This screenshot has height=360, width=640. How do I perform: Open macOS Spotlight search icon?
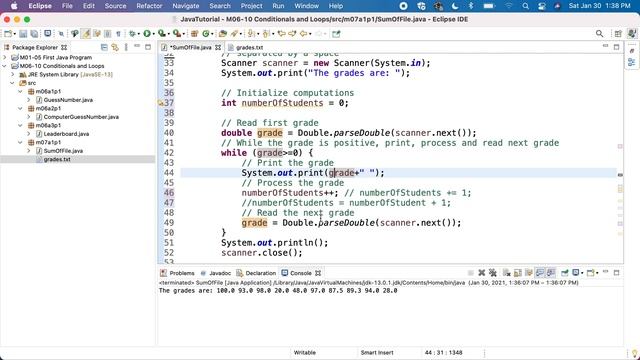(525, 6)
